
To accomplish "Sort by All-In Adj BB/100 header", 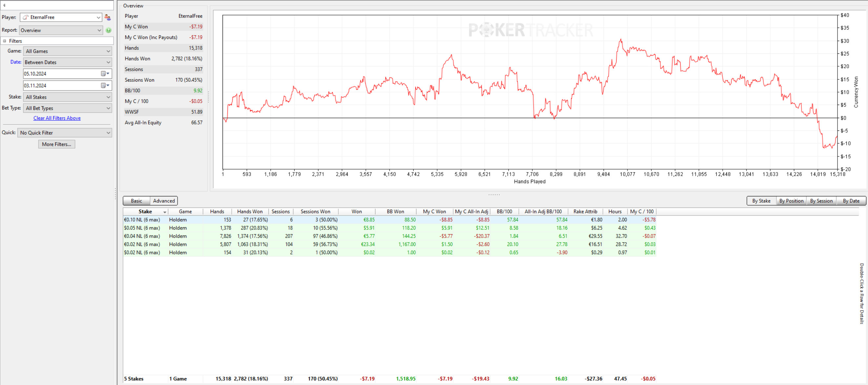I will pos(543,212).
